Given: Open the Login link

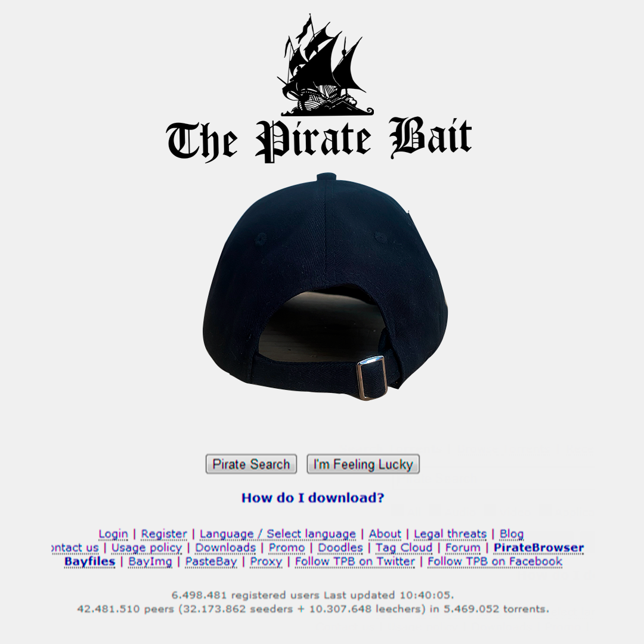Looking at the screenshot, I should 113,534.
